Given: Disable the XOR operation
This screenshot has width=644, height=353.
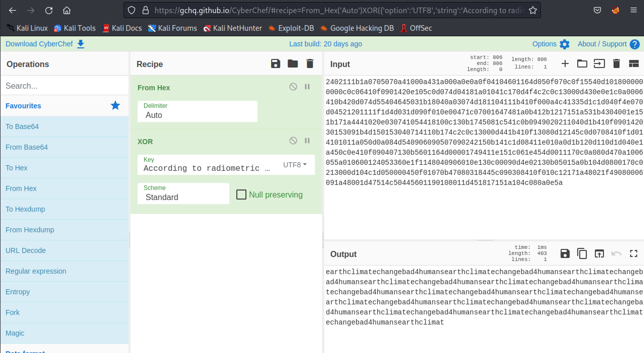Looking at the screenshot, I should [293, 141].
